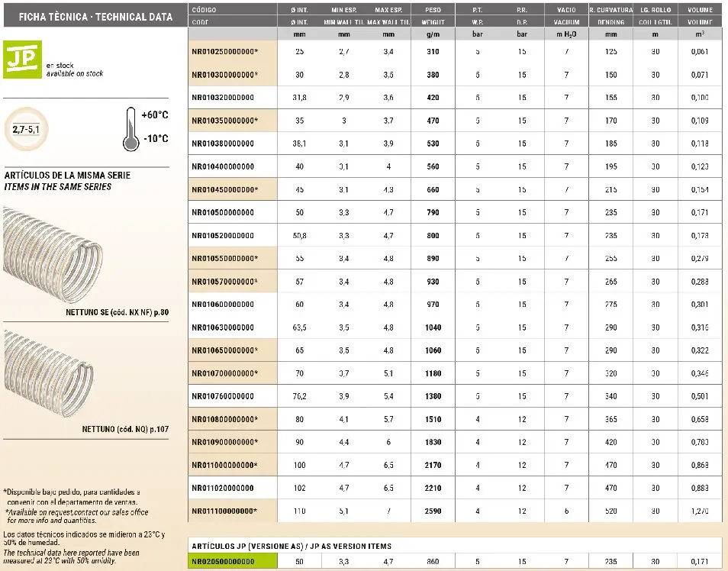Click the 2,7-5,1 wall thickness circle icon
The image size is (728, 571).
pos(25,129)
